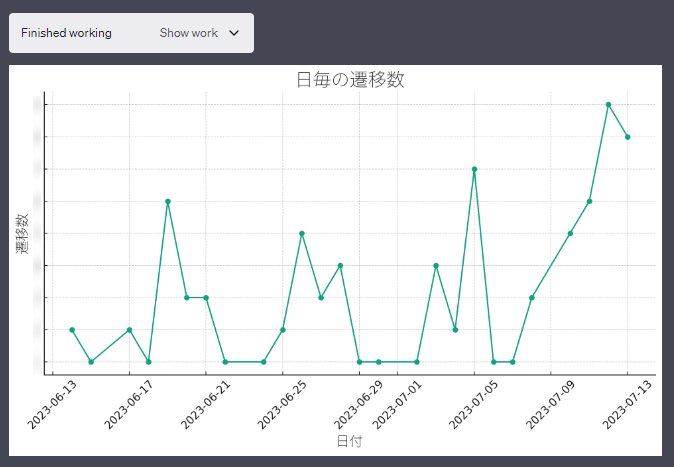Click the 2023-06-29 axis date label
The height and width of the screenshot is (467, 674).
click(358, 405)
